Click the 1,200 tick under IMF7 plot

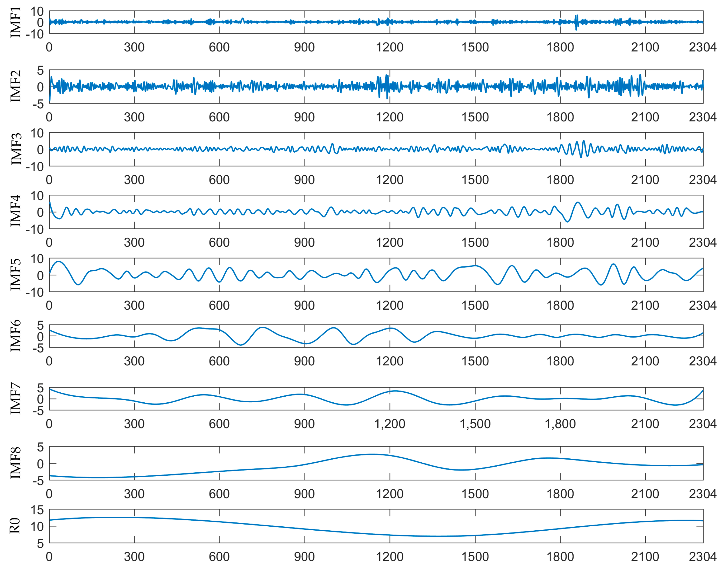coord(389,424)
